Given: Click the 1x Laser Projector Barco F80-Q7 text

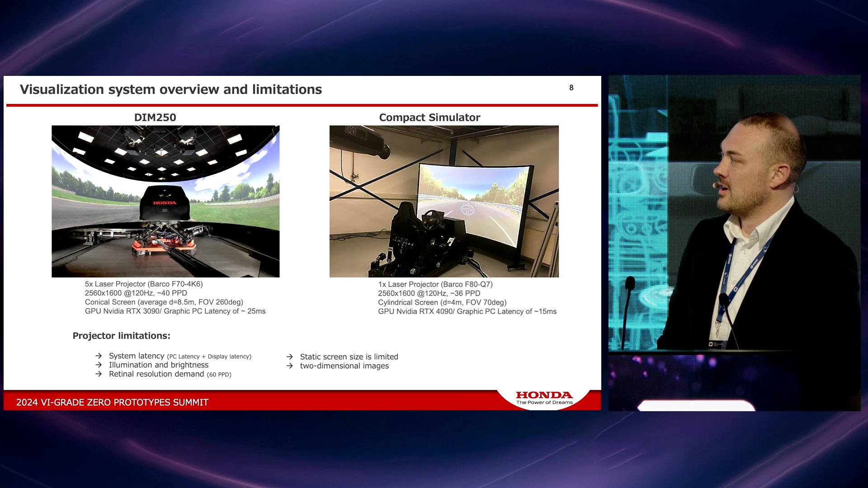Looking at the screenshot, I should click(x=435, y=285).
